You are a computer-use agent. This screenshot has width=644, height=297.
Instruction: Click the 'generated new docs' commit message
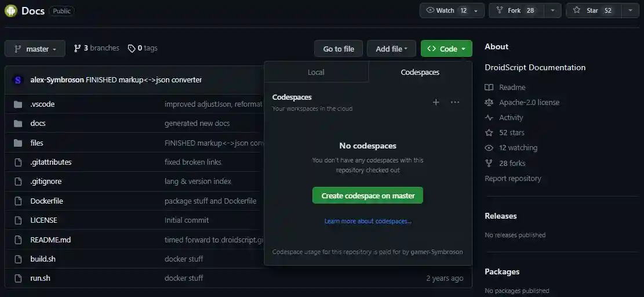pyautogui.click(x=197, y=124)
